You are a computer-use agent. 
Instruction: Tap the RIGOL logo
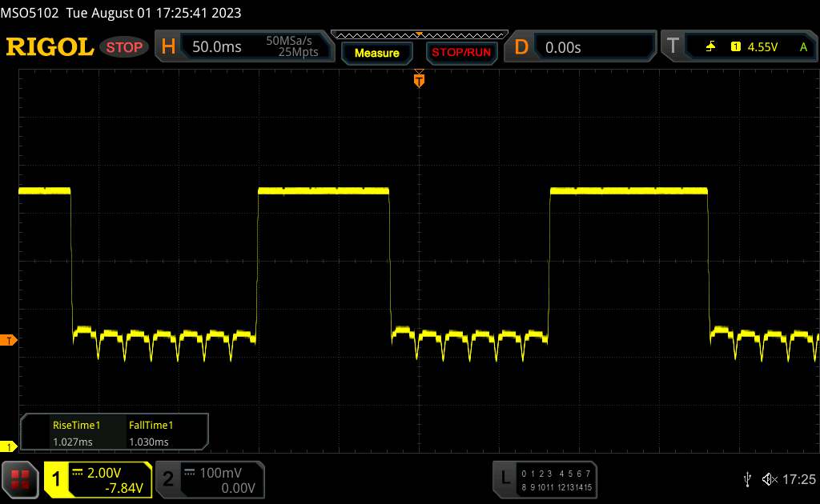point(50,47)
